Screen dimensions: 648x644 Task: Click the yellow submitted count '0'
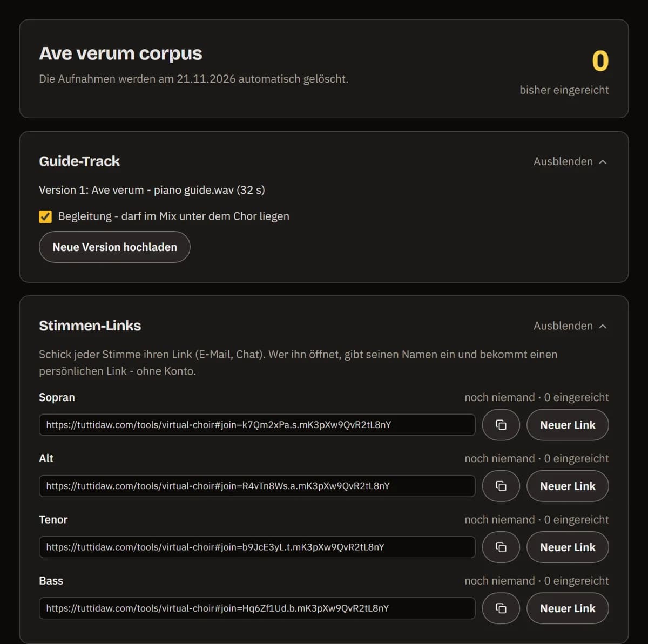point(600,60)
